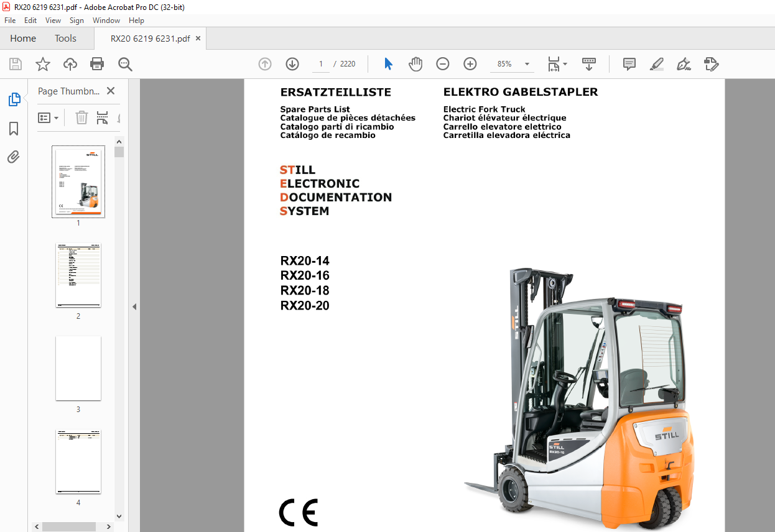
Task: Click the Spare Parts List text
Action: [x=315, y=109]
